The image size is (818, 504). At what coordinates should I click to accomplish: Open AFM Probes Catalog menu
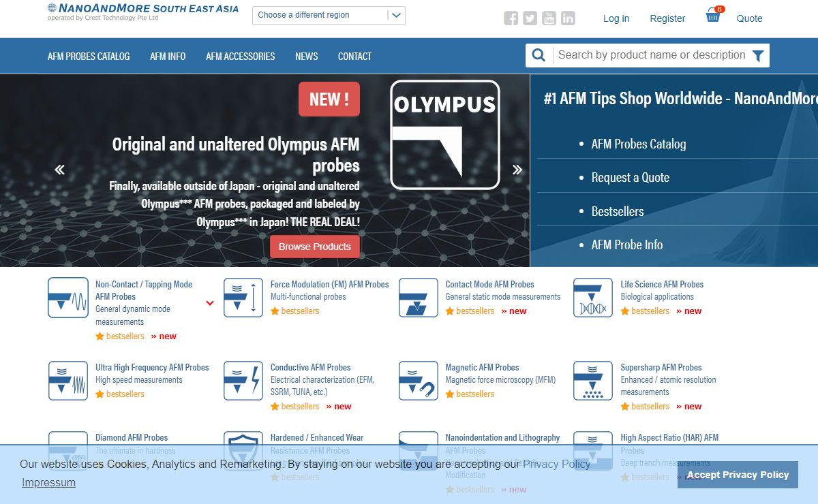pyautogui.click(x=89, y=57)
